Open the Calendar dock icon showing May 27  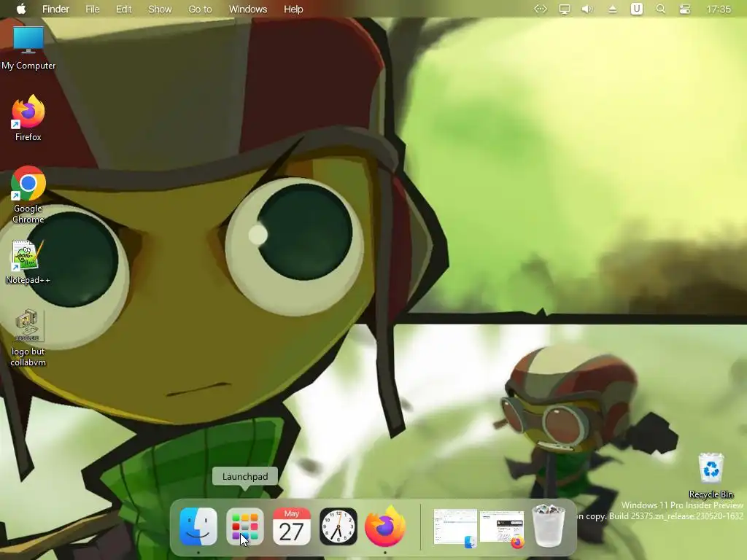[x=292, y=526]
